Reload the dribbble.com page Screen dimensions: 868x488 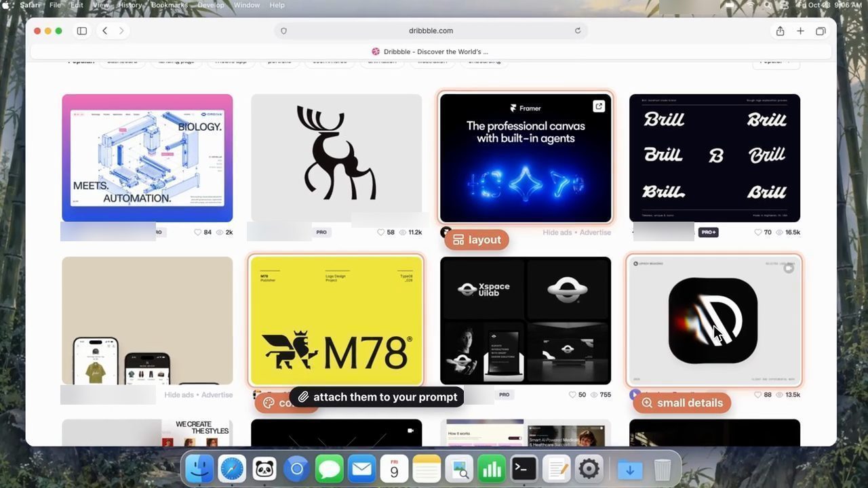578,30
